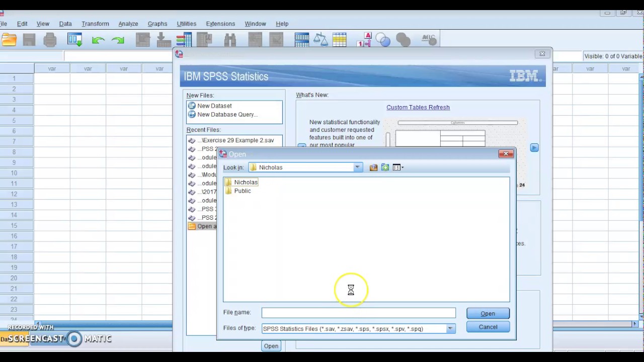Click the File name input field
Screen dimensions: 644x362
(x=359, y=313)
